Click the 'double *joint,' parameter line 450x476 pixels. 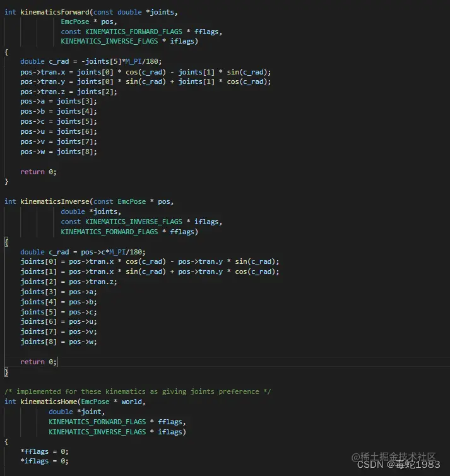[x=77, y=412]
